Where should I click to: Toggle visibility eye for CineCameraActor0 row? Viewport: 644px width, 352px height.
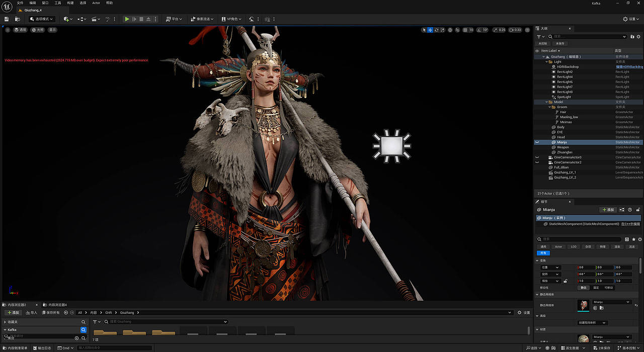click(537, 157)
